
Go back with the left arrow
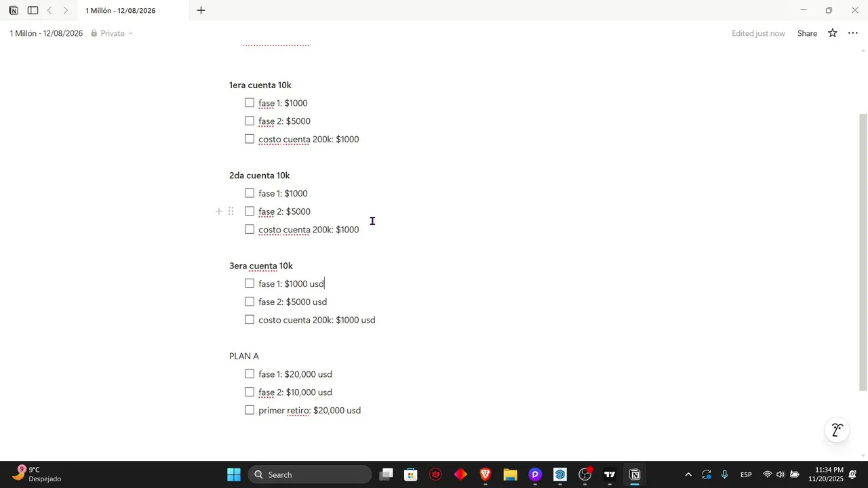point(50,10)
